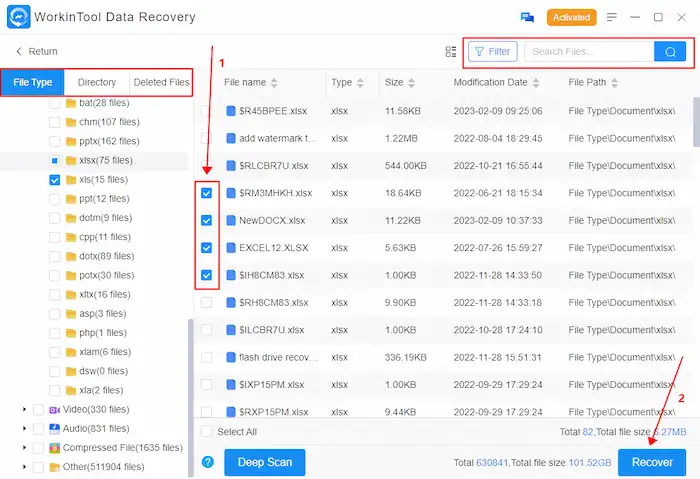Click the Return link text
The height and width of the screenshot is (479, 700).
coord(43,51)
